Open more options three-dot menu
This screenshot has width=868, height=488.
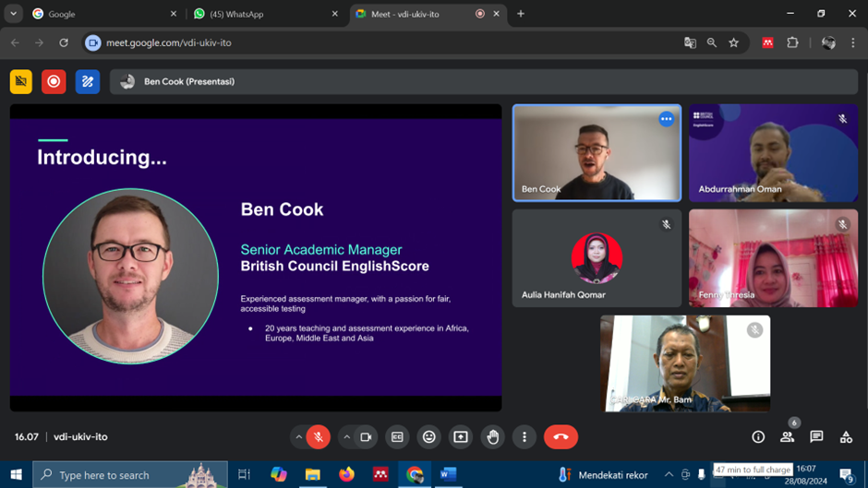point(524,437)
